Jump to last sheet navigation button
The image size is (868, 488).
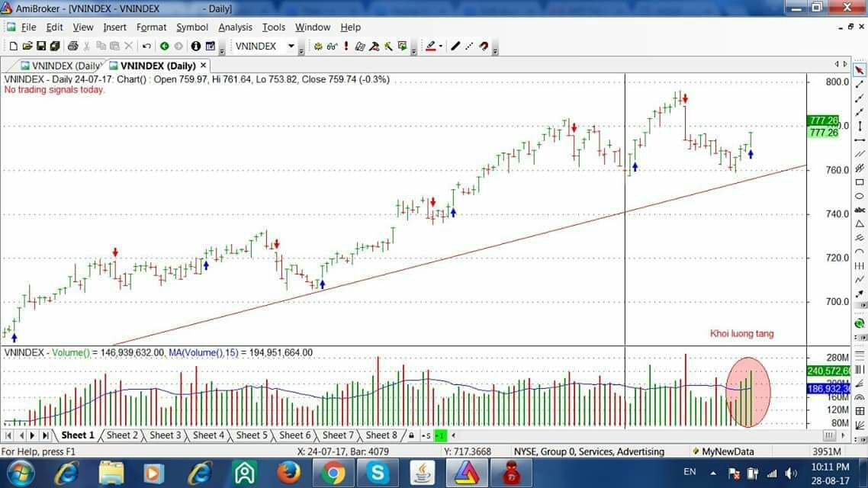pos(46,435)
